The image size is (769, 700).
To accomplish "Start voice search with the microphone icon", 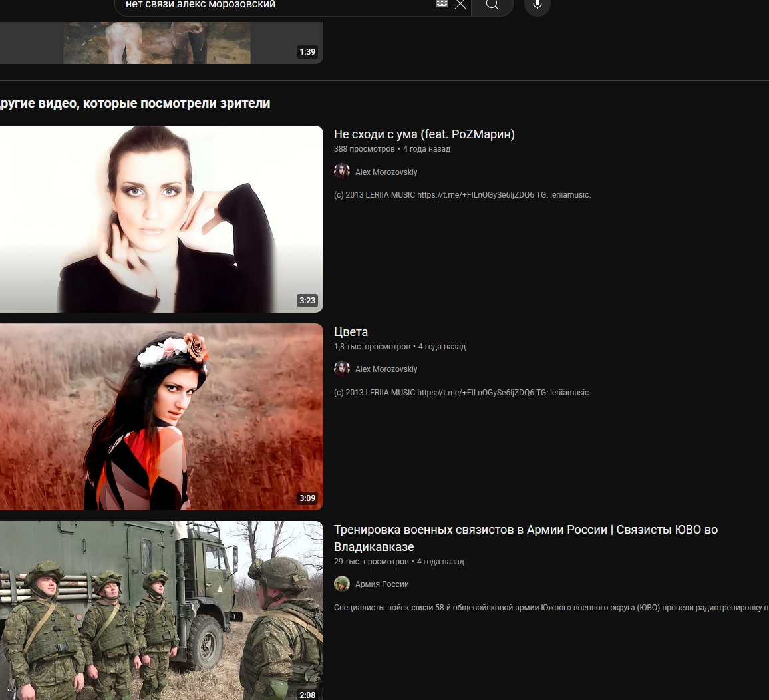I will point(538,5).
